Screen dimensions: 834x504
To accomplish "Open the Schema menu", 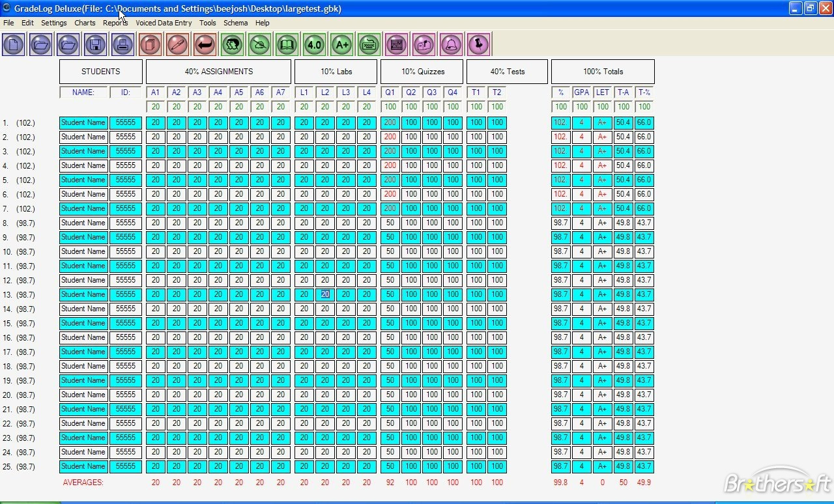I will (x=235, y=23).
